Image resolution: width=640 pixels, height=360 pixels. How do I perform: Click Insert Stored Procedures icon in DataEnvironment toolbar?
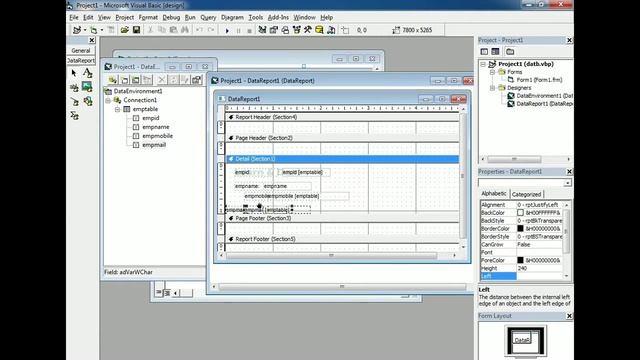[136, 80]
